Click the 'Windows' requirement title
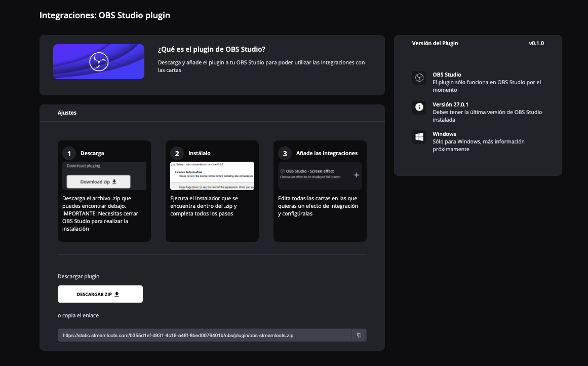The height and width of the screenshot is (366, 588). click(444, 134)
